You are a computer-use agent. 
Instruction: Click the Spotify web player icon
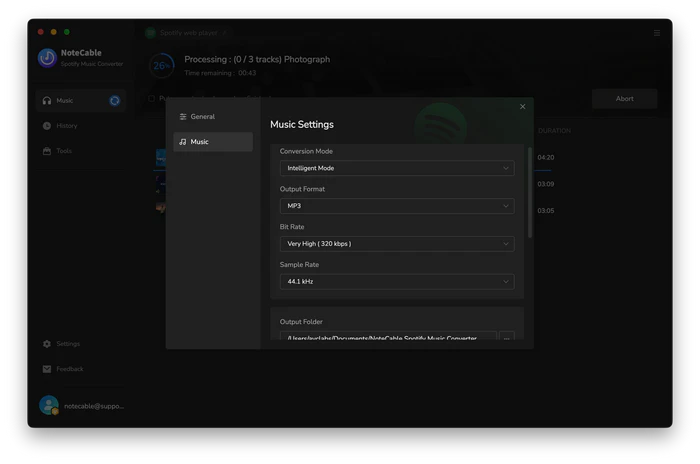150,33
